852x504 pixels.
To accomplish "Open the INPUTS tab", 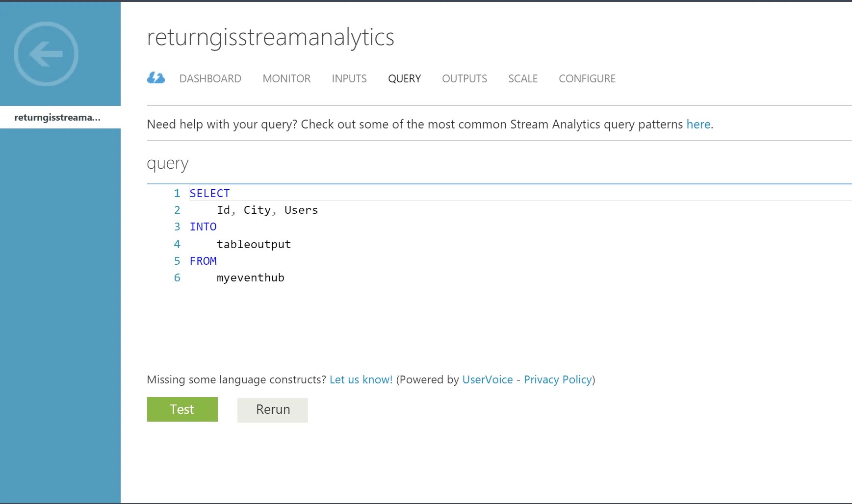I will pos(349,78).
